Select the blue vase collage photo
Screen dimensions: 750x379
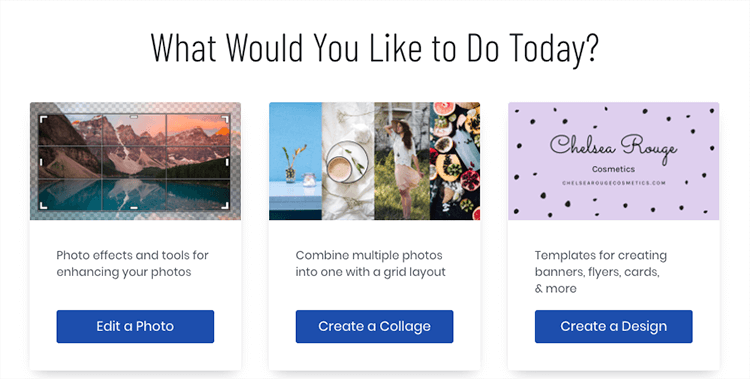(x=296, y=161)
